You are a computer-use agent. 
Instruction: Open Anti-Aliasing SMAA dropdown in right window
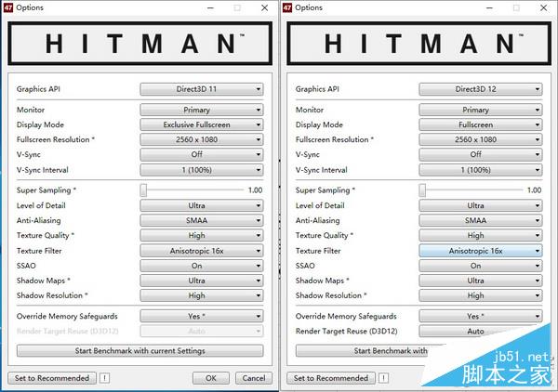click(x=481, y=220)
